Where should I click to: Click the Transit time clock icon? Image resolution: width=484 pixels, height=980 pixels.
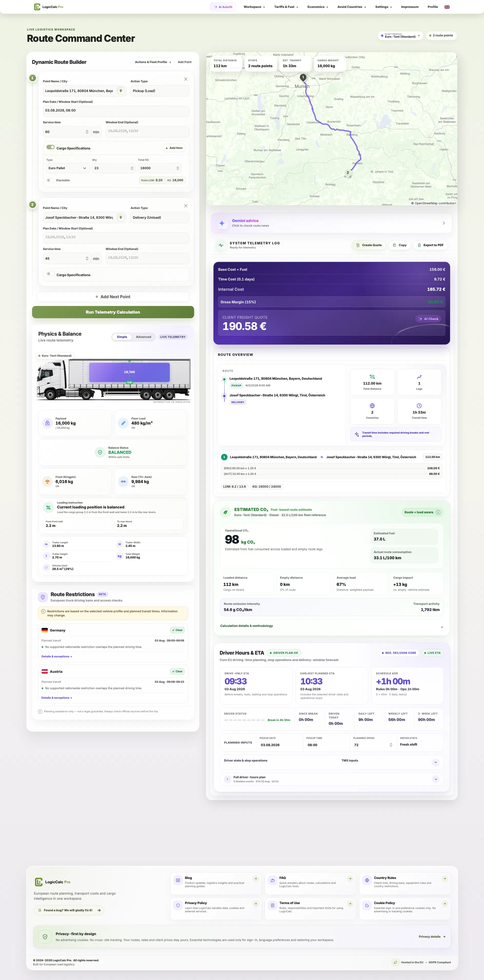419,406
